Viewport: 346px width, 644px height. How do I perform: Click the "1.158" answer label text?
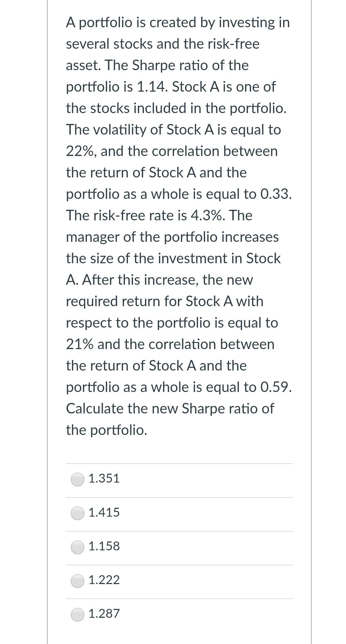[104, 546]
